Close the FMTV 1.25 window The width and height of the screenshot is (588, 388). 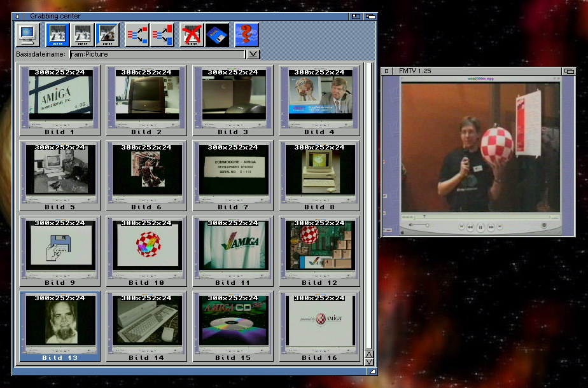387,71
